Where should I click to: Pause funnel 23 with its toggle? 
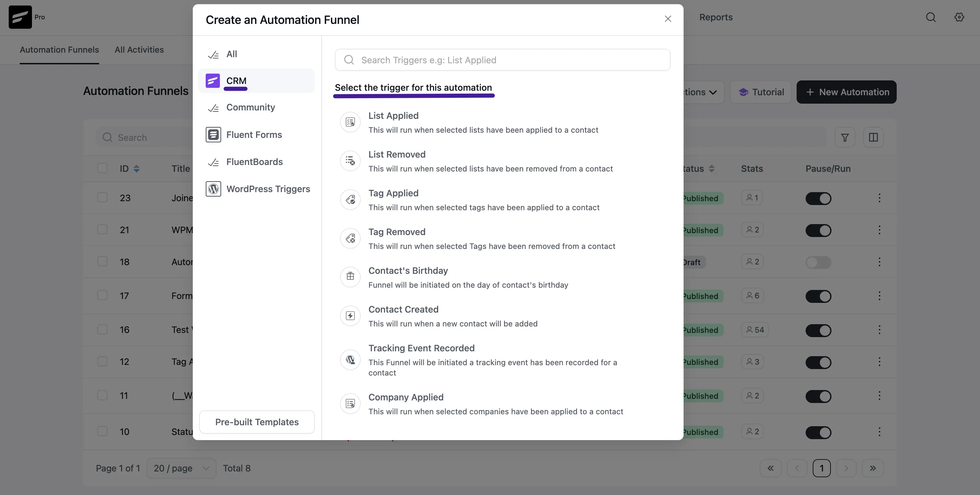[818, 198]
